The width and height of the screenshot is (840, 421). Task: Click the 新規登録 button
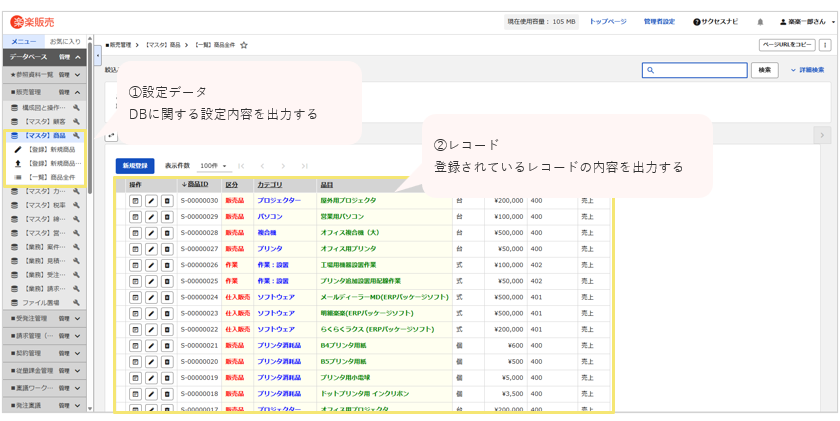point(135,166)
